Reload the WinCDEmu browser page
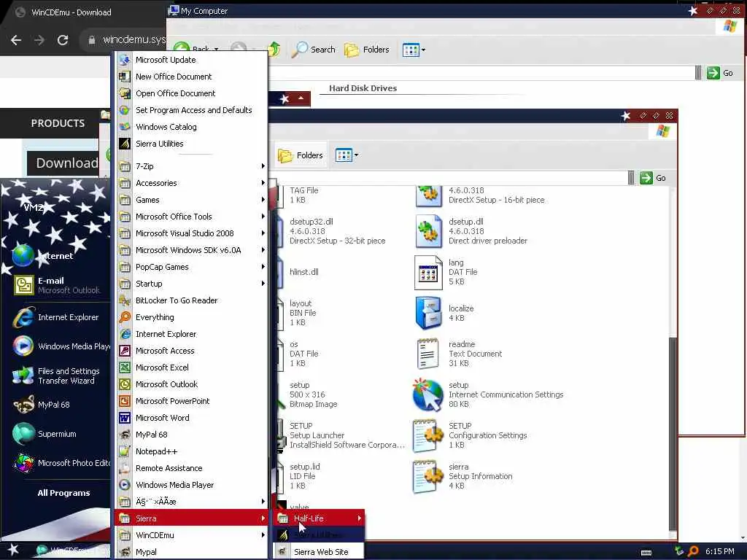Viewport: 747px width, 560px height. [63, 40]
